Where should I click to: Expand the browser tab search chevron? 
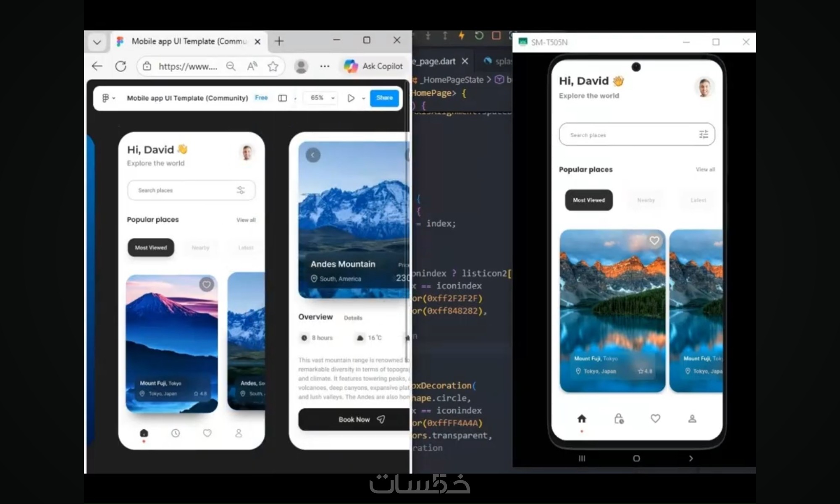click(x=97, y=42)
